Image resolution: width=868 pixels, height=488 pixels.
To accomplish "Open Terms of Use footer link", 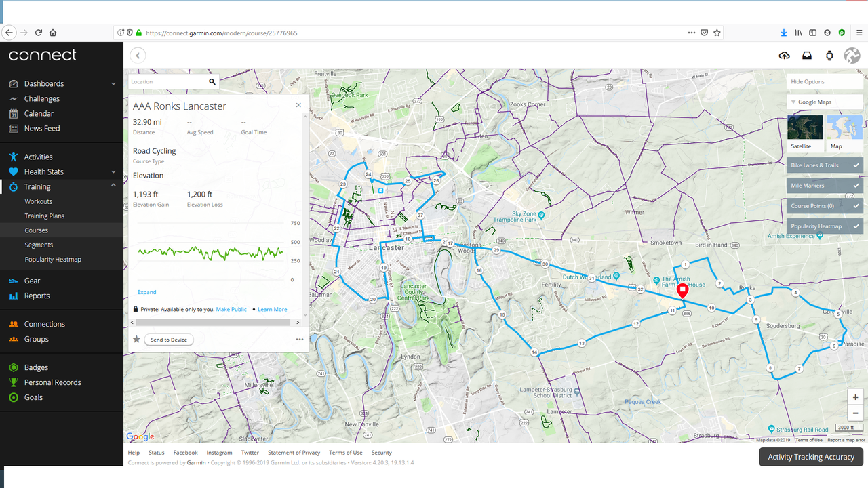I will [x=346, y=453].
